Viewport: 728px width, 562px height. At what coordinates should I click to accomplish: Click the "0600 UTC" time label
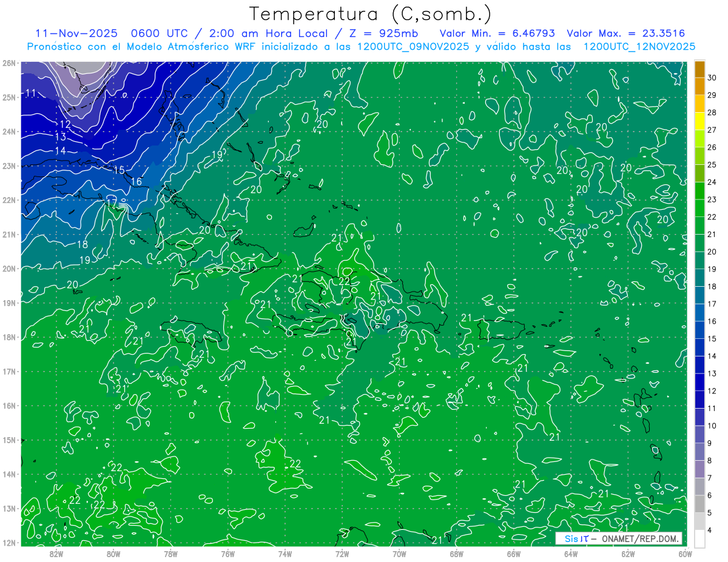pos(160,33)
